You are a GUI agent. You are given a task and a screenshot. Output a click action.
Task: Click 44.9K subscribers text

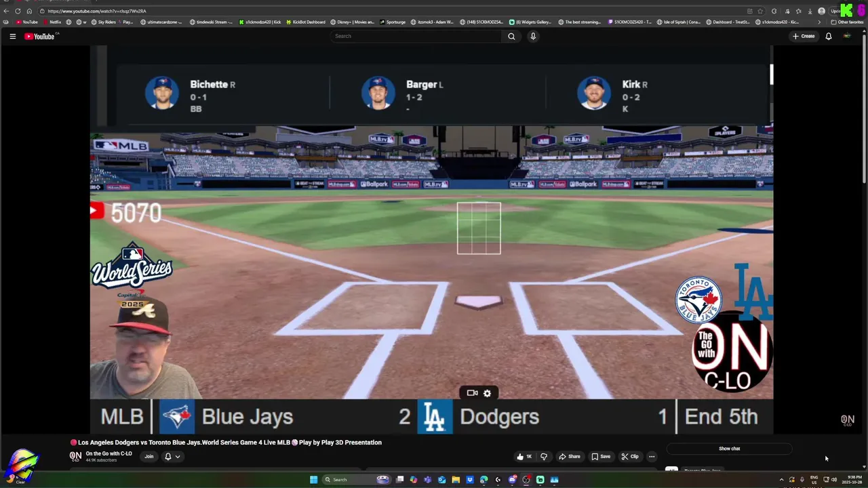101,460
